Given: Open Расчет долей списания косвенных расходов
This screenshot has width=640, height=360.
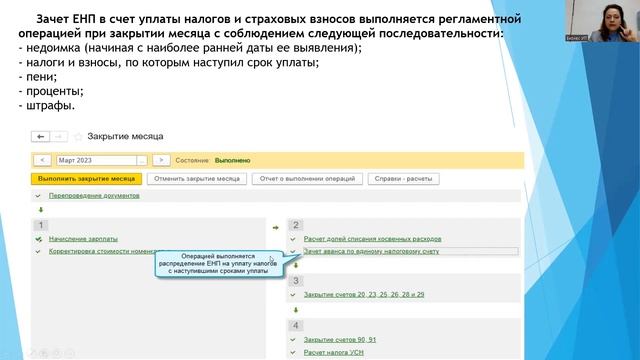Looking at the screenshot, I should click(x=372, y=239).
